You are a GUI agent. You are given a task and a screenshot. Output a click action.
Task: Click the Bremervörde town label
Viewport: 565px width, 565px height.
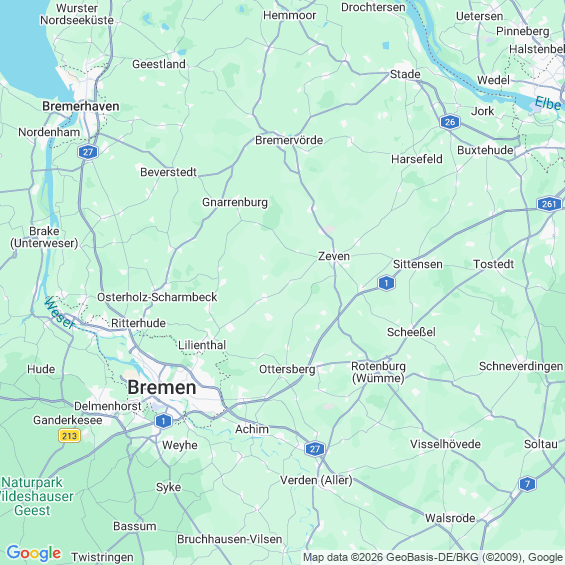[x=289, y=140]
